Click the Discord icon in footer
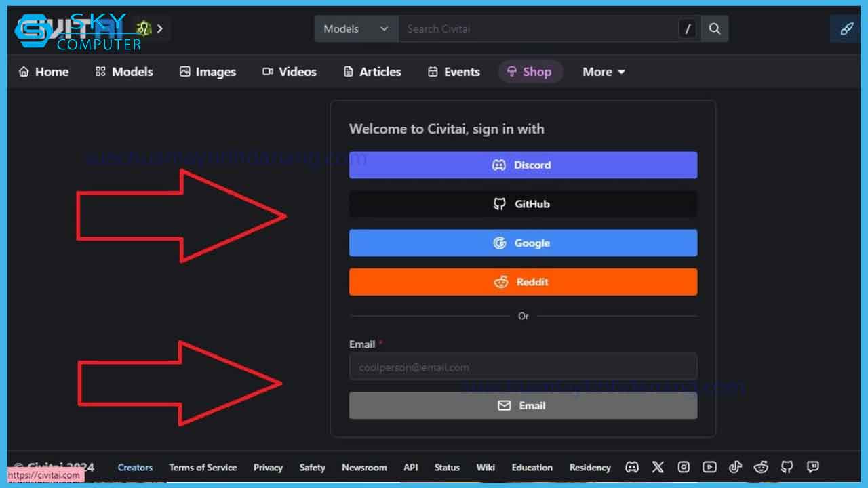The image size is (868, 488). tap(632, 467)
